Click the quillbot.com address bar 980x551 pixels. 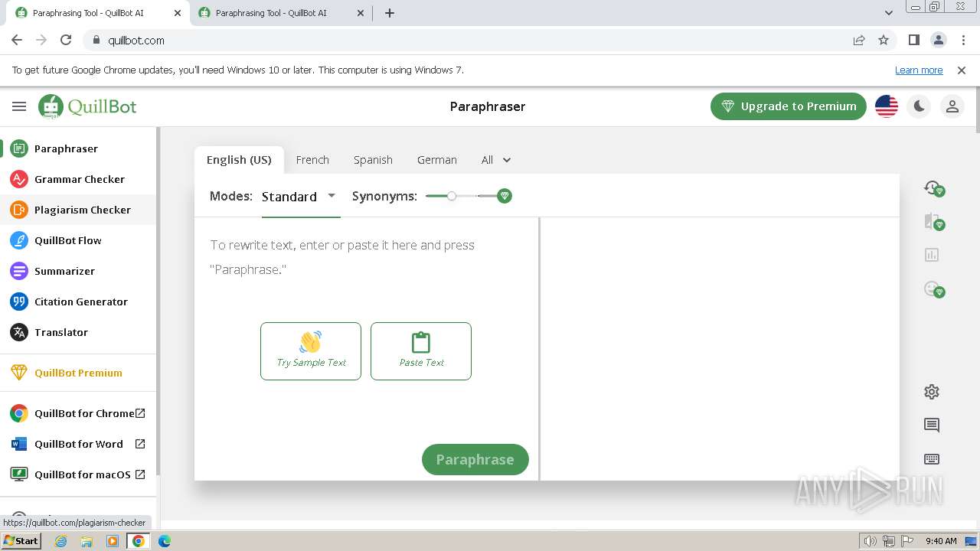click(467, 41)
